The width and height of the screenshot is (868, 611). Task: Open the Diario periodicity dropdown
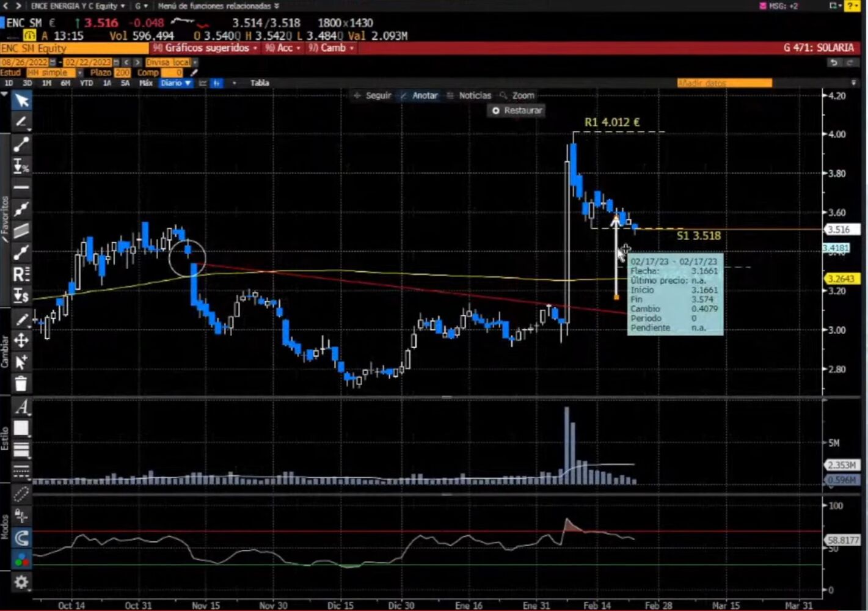coord(176,83)
